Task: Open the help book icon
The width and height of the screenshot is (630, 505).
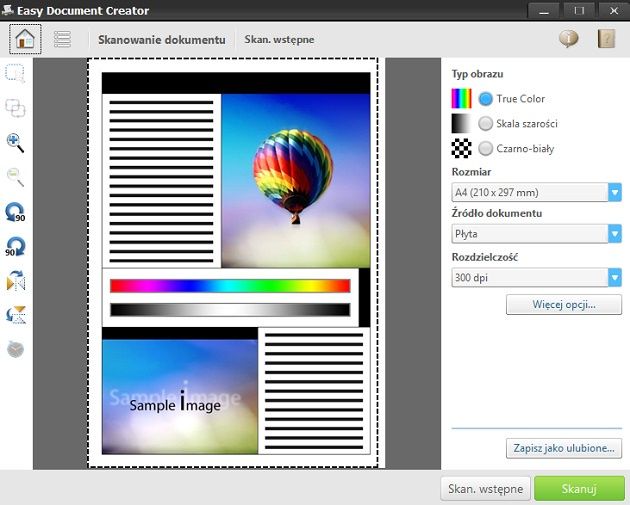Action: tap(606, 39)
